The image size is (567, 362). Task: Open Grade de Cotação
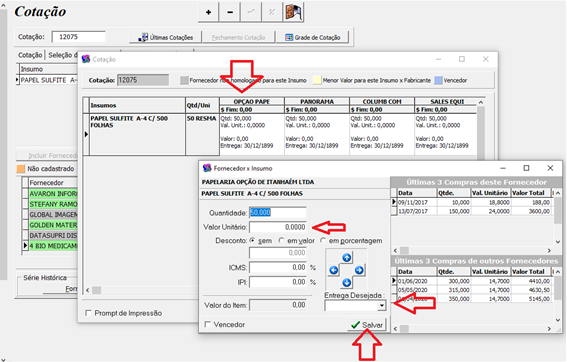pos(312,37)
